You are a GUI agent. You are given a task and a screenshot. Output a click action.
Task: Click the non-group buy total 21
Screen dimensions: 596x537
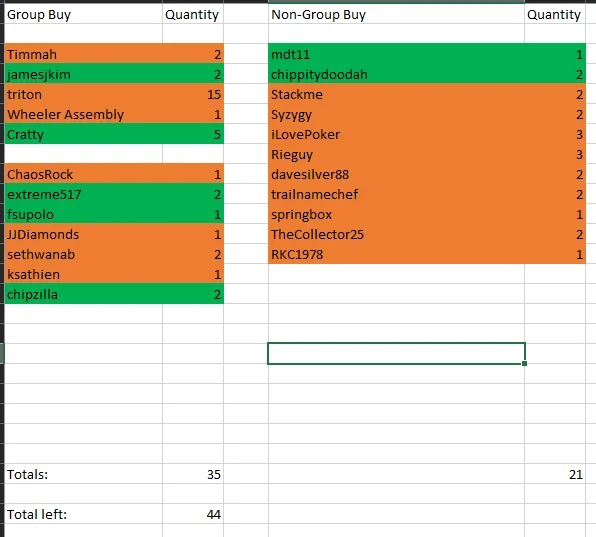[x=555, y=474]
